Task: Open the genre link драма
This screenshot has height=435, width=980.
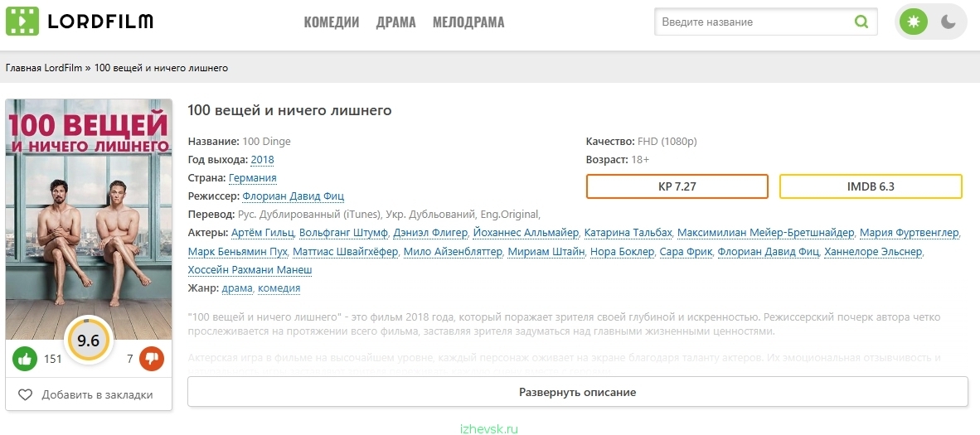Action: [x=237, y=288]
